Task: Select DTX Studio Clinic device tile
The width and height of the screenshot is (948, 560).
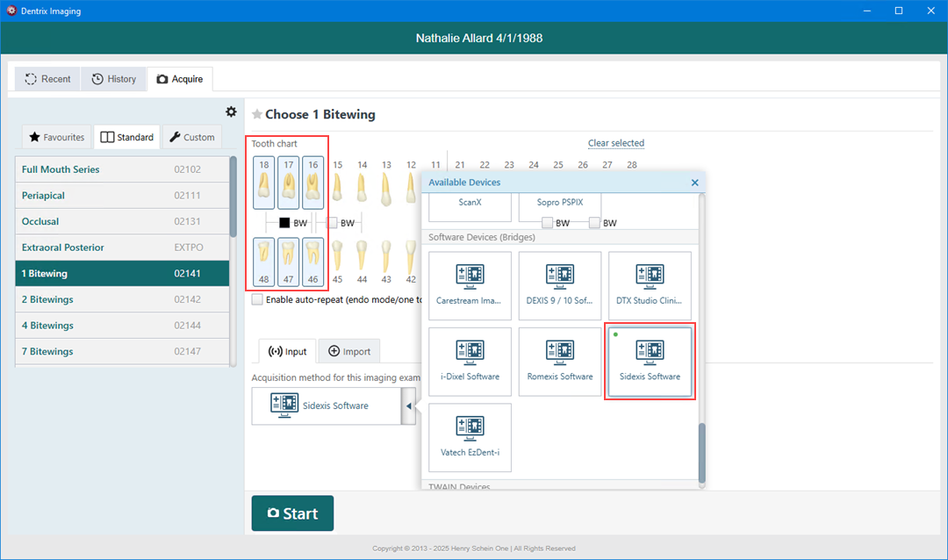Action: [x=650, y=285]
